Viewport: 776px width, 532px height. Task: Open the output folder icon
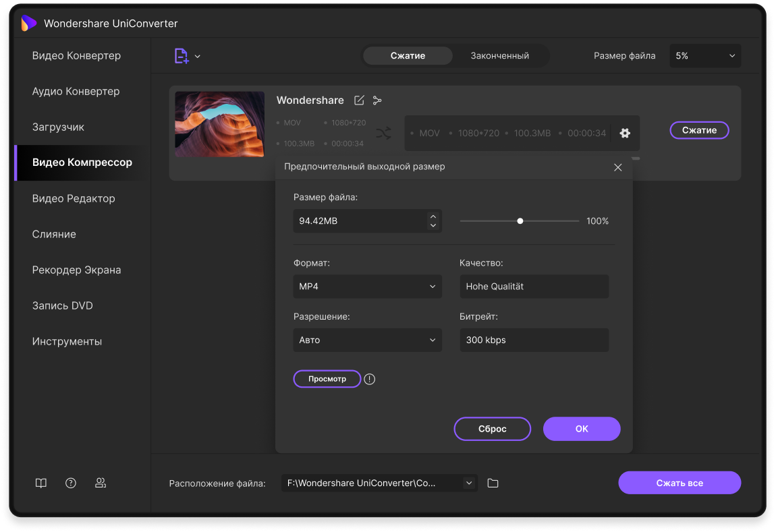click(493, 483)
